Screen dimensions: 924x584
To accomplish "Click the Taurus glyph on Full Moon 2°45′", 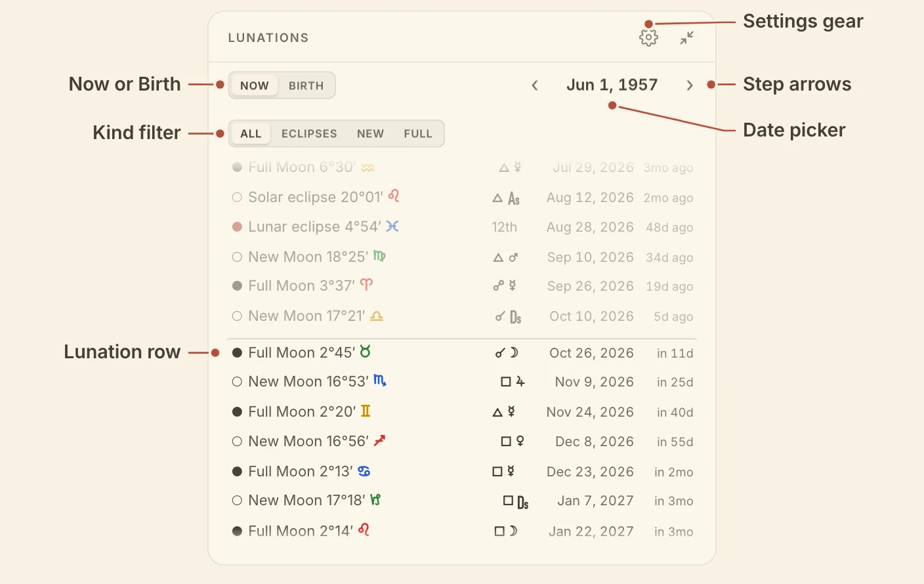I will [366, 352].
